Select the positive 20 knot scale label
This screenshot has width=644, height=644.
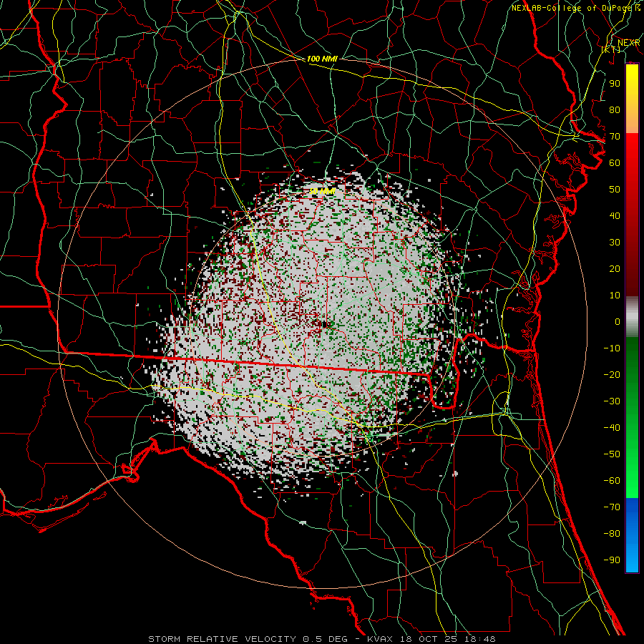coord(615,269)
